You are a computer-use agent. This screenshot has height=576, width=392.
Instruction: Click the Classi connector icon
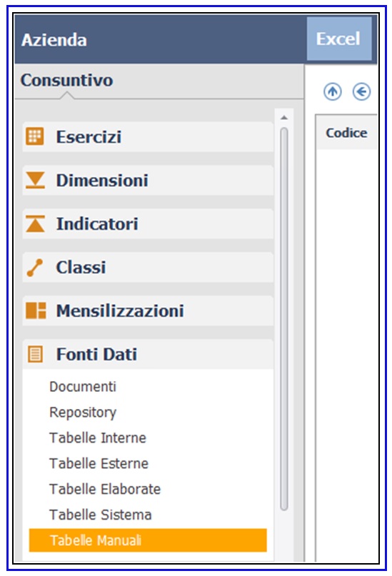coord(35,268)
